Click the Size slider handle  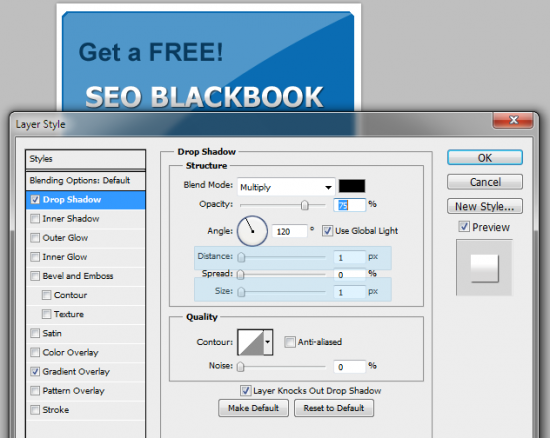[x=241, y=292]
